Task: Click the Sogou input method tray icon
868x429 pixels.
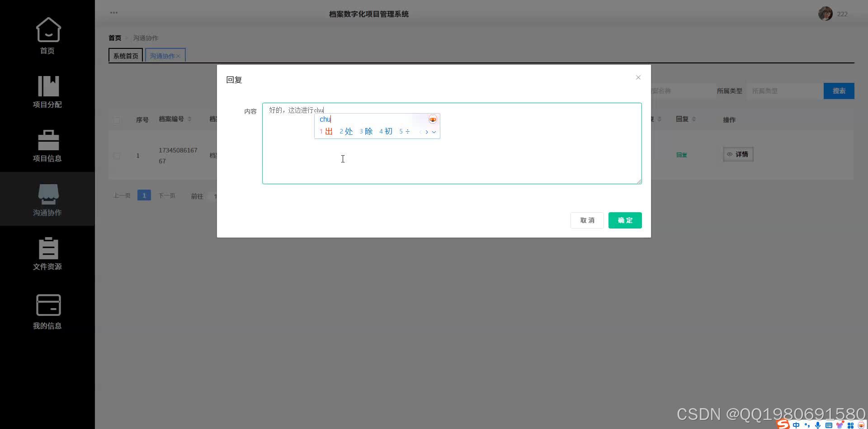Action: tap(783, 424)
